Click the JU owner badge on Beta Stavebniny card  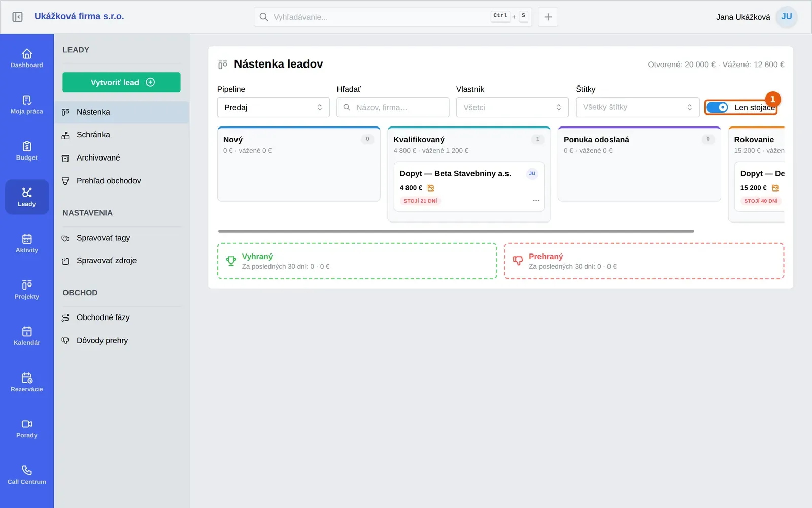tap(532, 173)
